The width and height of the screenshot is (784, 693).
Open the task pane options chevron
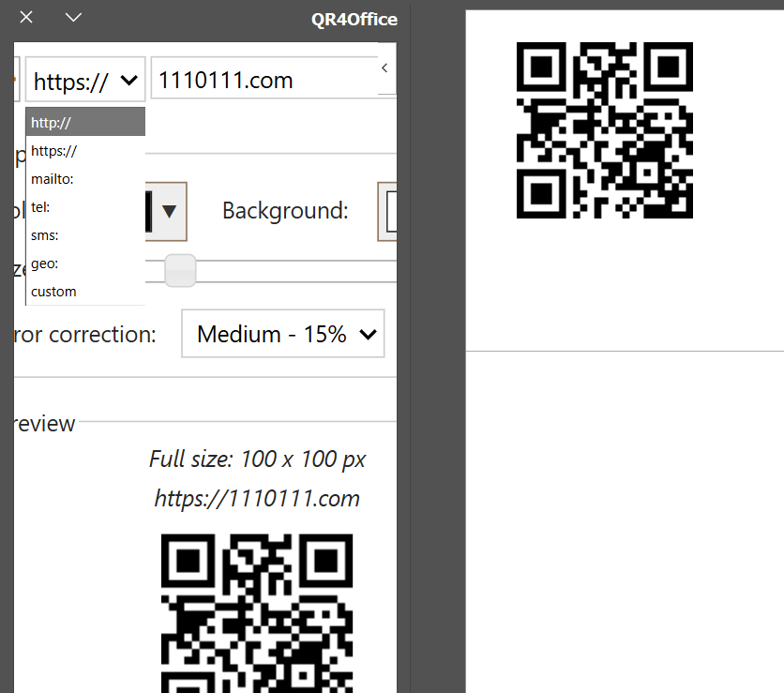[74, 18]
